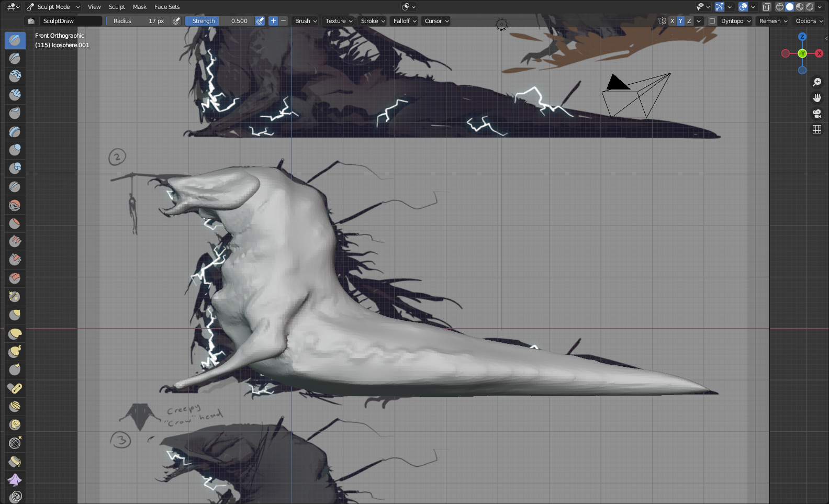829x504 pixels.
Task: Set brush direction to Add (plus)
Action: point(273,21)
